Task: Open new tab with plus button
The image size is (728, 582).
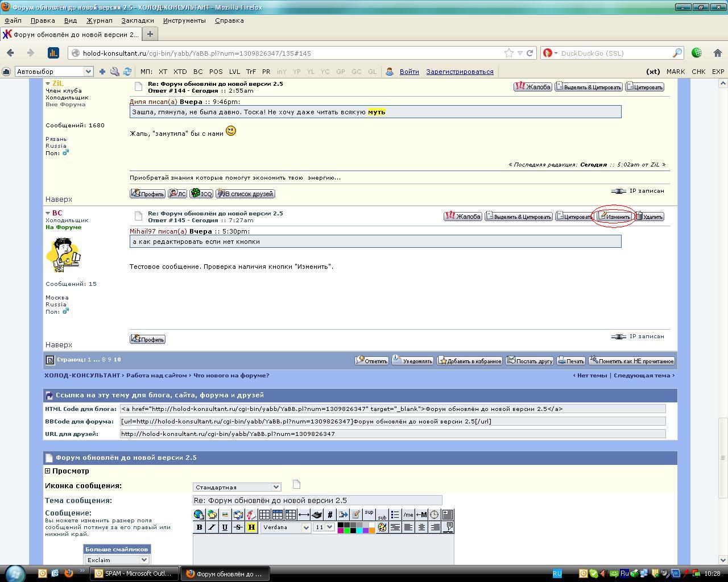Action: click(x=150, y=34)
